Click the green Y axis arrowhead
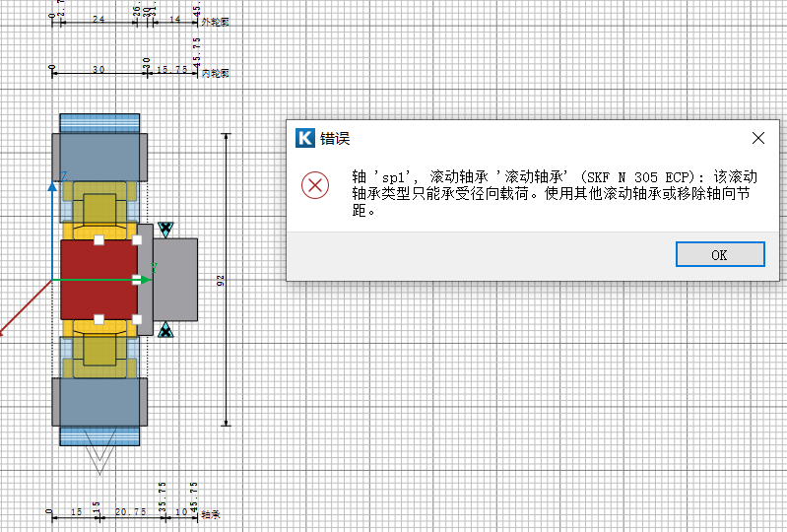This screenshot has height=532, width=787. point(146,280)
